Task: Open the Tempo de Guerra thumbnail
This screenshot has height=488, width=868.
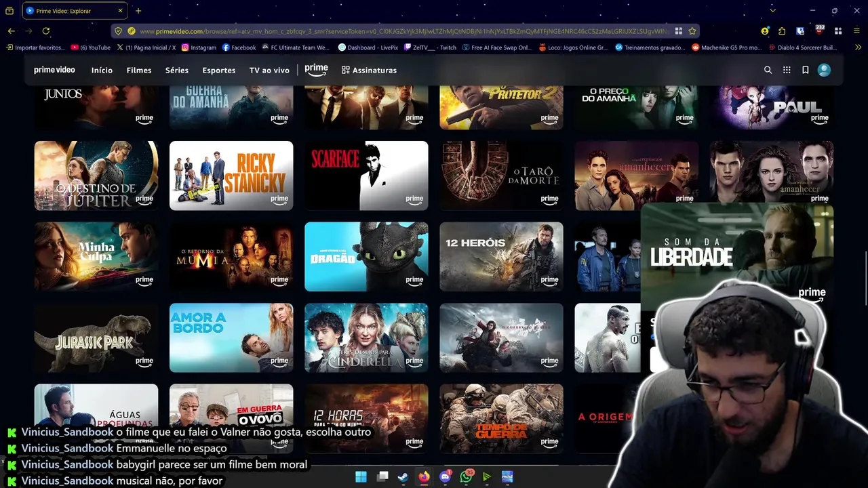Action: (x=501, y=419)
